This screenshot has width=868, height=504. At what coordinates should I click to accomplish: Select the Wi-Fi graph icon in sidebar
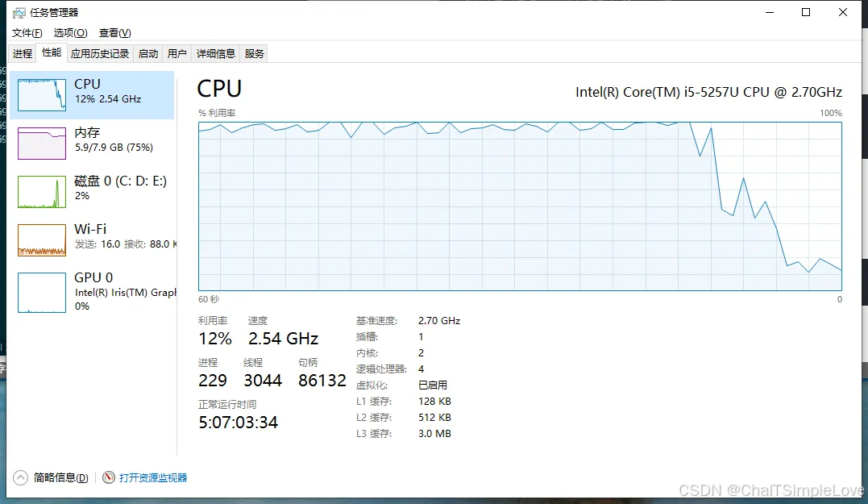click(x=41, y=240)
